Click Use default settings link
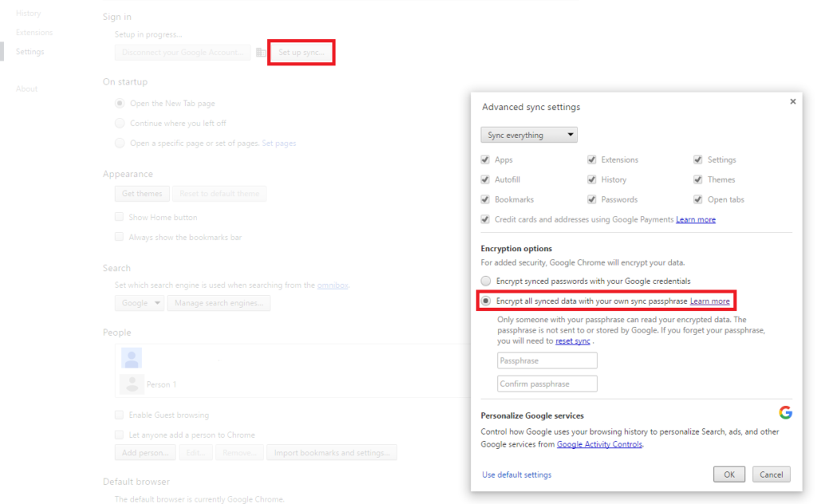 (x=516, y=474)
